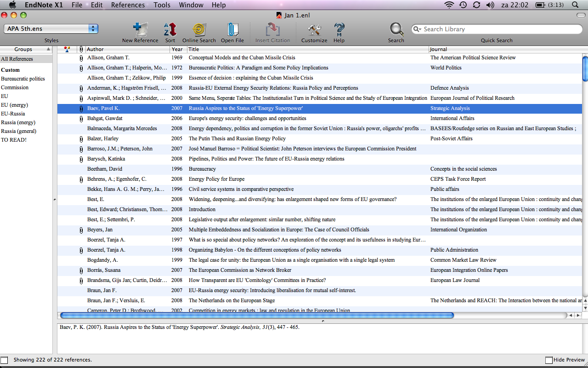The width and height of the screenshot is (588, 368).
Task: Click the horizontal scrollbar thumb under the reference list
Action: [257, 316]
